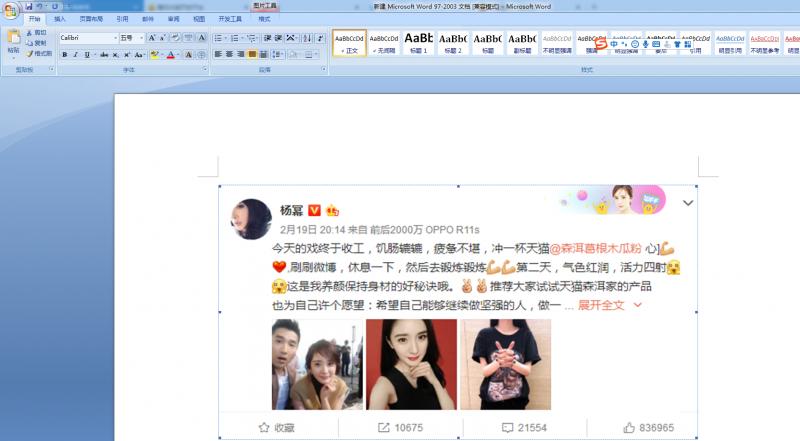
Task: Apply subscript formatting
Action: 116,55
